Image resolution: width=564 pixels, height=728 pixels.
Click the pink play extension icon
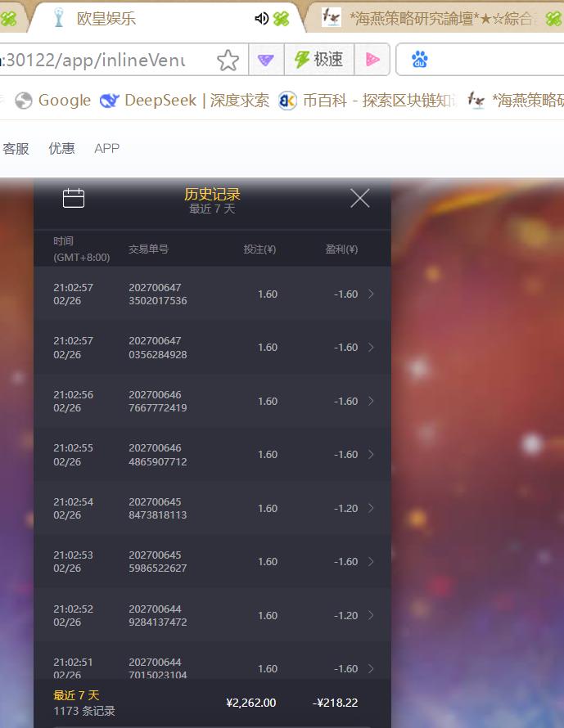click(372, 60)
